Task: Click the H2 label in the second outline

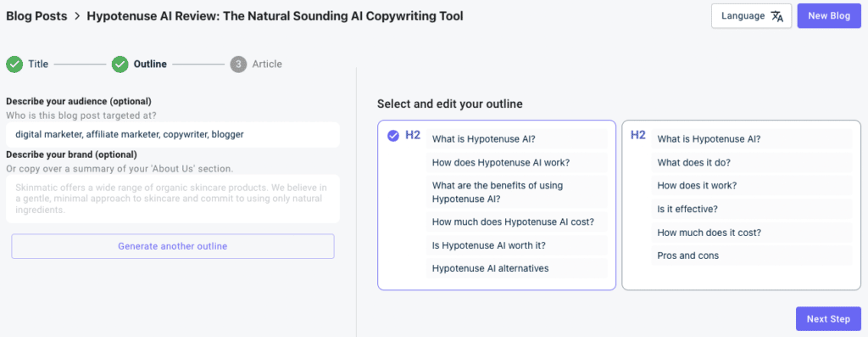Action: point(638,135)
